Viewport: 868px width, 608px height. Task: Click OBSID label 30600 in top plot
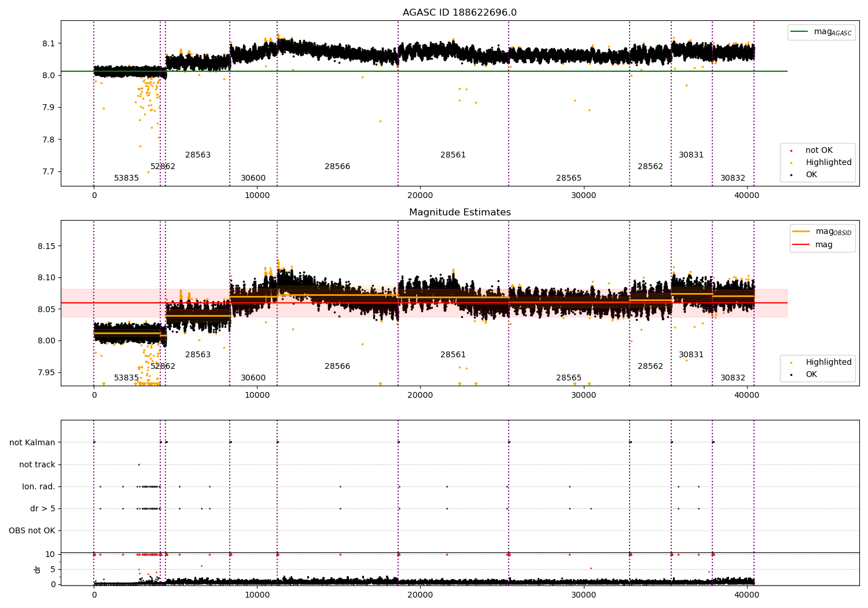(x=253, y=178)
